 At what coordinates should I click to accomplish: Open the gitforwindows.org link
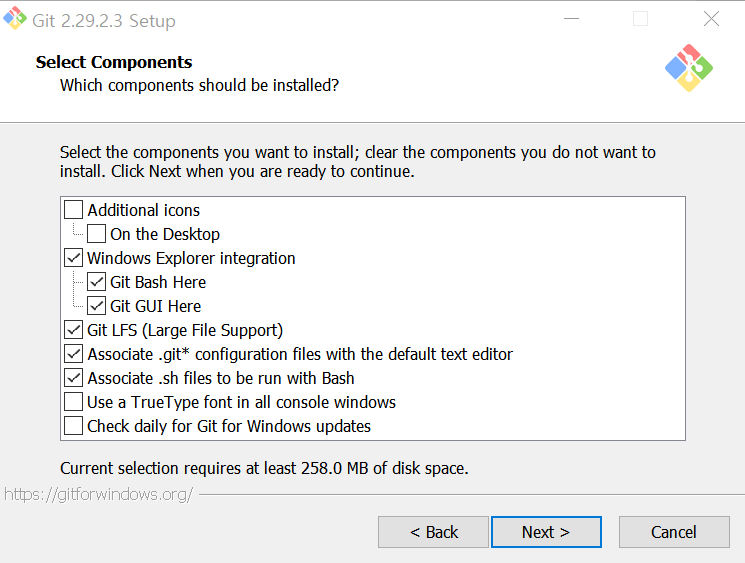98,494
